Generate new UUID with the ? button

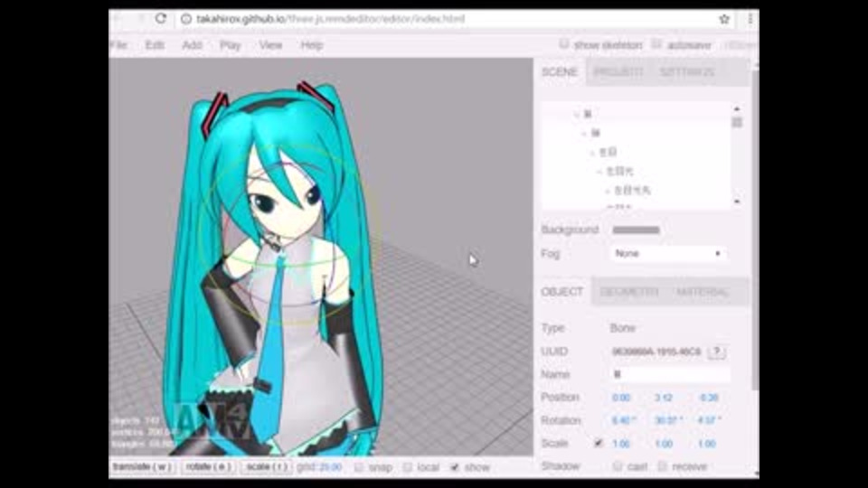tap(717, 352)
